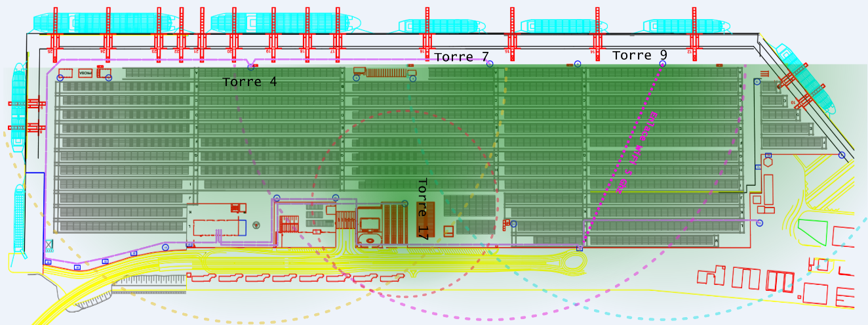The image size is (868, 325).
Task: Click the Torre 7 label
Action: (462, 56)
